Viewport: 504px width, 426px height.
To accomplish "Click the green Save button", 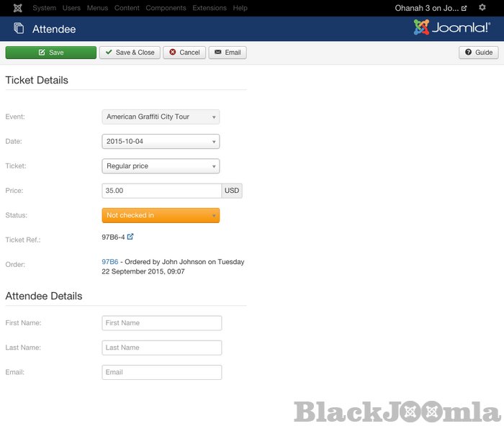I will click(50, 53).
